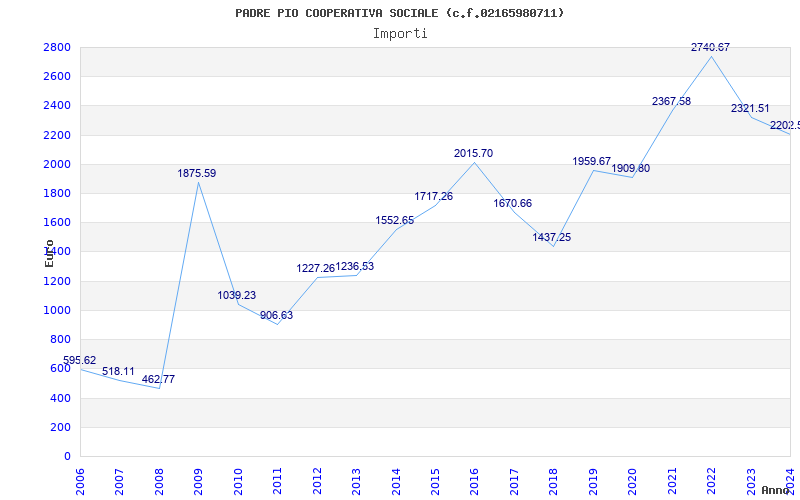Click the x-axis year 2007
Viewport: 800px width, 500px height.
tap(119, 482)
